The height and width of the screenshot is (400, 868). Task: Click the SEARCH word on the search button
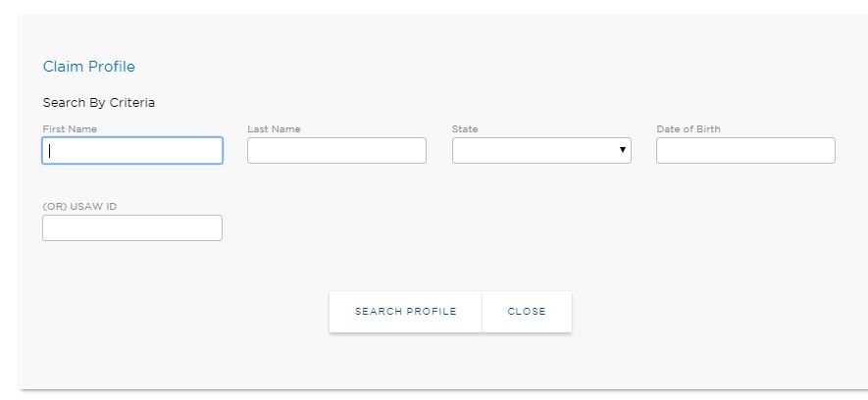pos(379,312)
